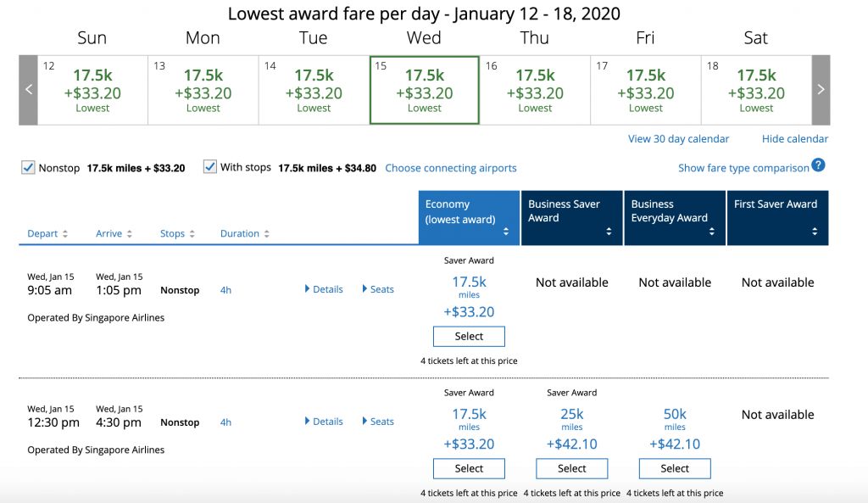
Task: Open Seats for the 12:30 pm flight
Action: pyautogui.click(x=377, y=421)
